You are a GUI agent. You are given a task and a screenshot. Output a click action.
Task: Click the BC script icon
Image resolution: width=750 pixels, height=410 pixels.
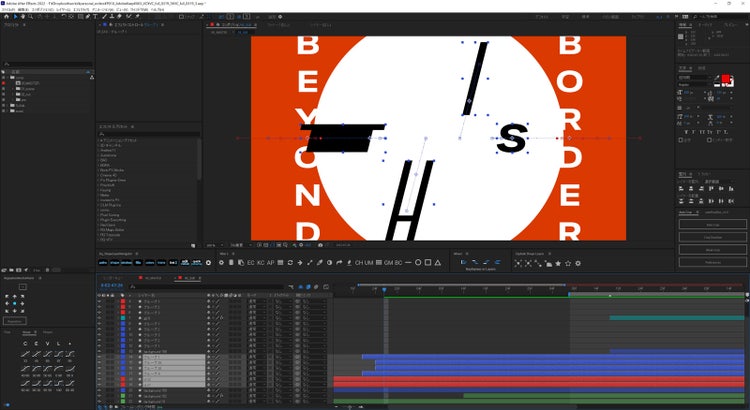coord(398,263)
